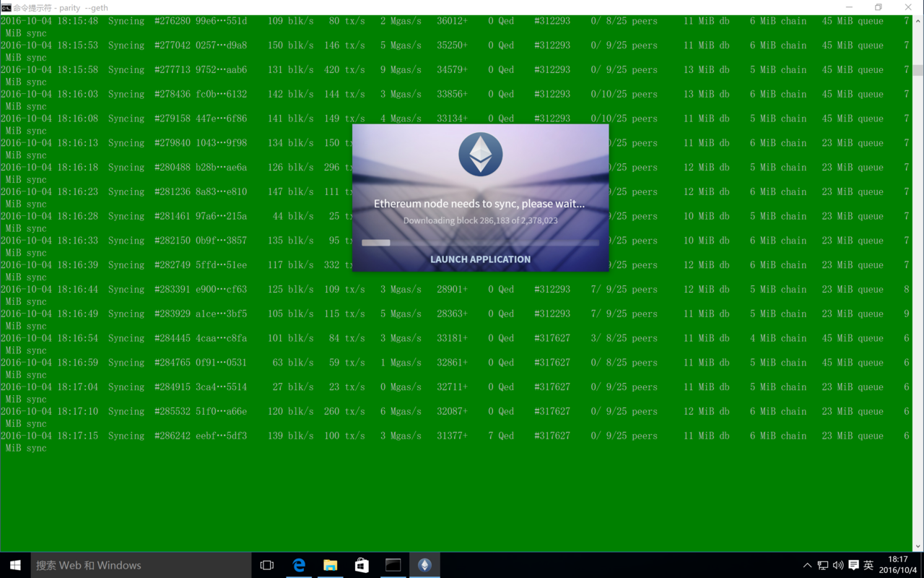Image resolution: width=924 pixels, height=578 pixels.
Task: Click the "命令提示符 - parity --geth" window title
Action: pos(61,8)
